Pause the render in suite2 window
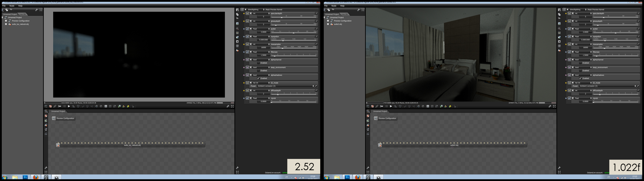This screenshot has height=181, width=644. [386, 106]
